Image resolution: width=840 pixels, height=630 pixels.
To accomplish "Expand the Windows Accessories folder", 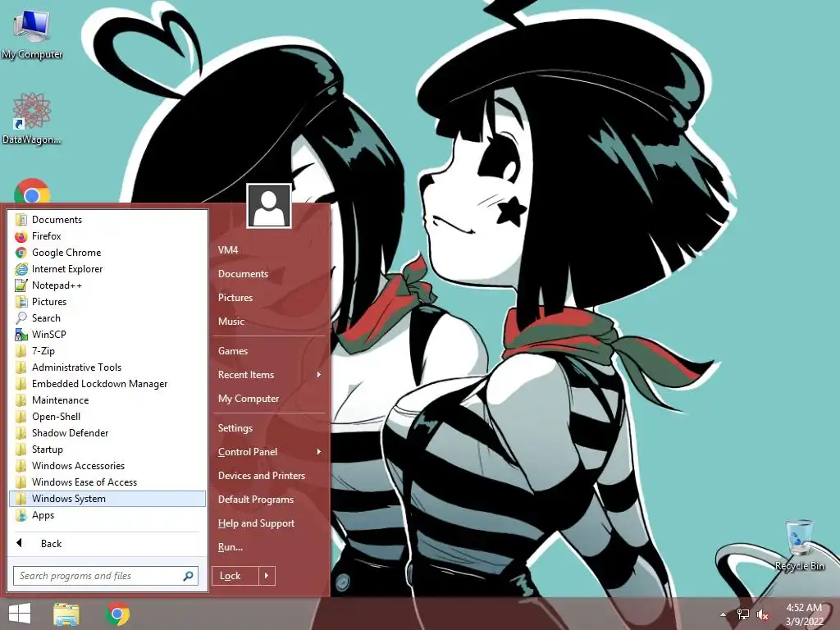I will (107, 466).
